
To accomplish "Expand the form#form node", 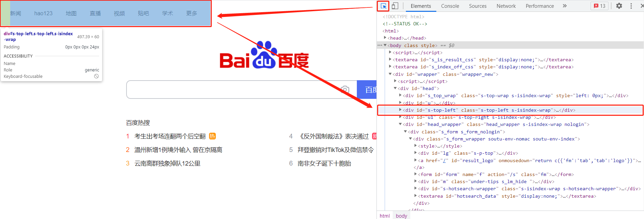I will pos(415,174).
